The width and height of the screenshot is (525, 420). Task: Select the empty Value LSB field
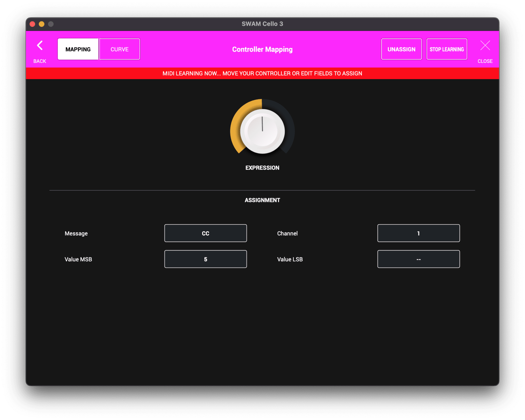[418, 259]
